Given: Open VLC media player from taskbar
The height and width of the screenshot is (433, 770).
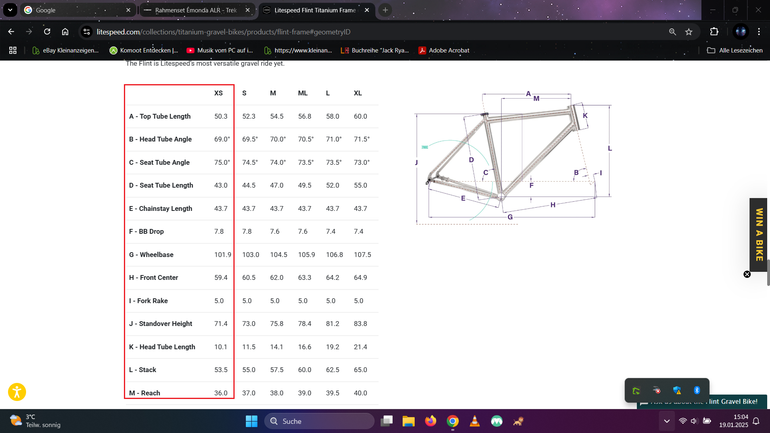Looking at the screenshot, I should 474,421.
